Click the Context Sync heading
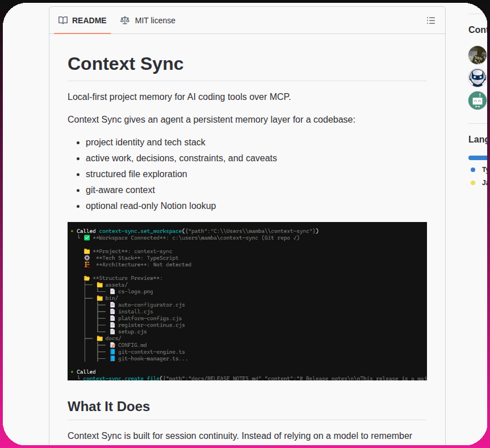Image resolution: width=490 pixels, height=448 pixels. tap(125, 64)
